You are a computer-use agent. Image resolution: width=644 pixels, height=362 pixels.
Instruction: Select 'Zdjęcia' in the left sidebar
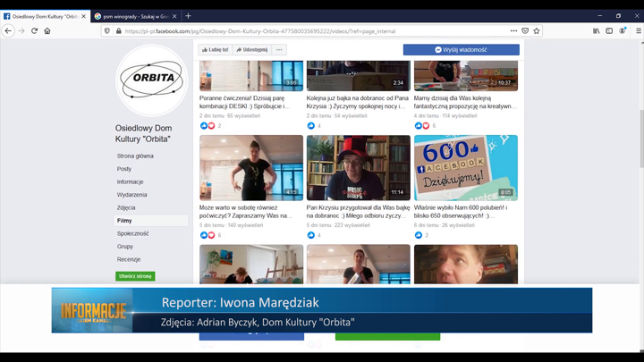(x=126, y=207)
